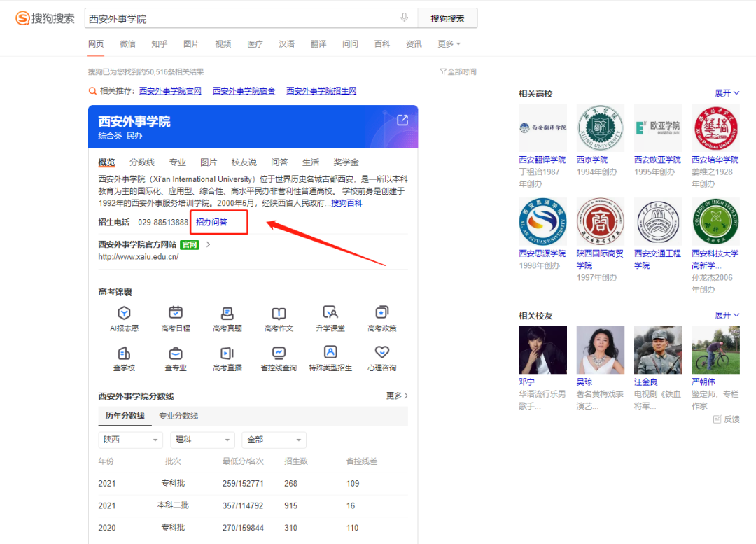Switch to 微信 search tab

(128, 44)
